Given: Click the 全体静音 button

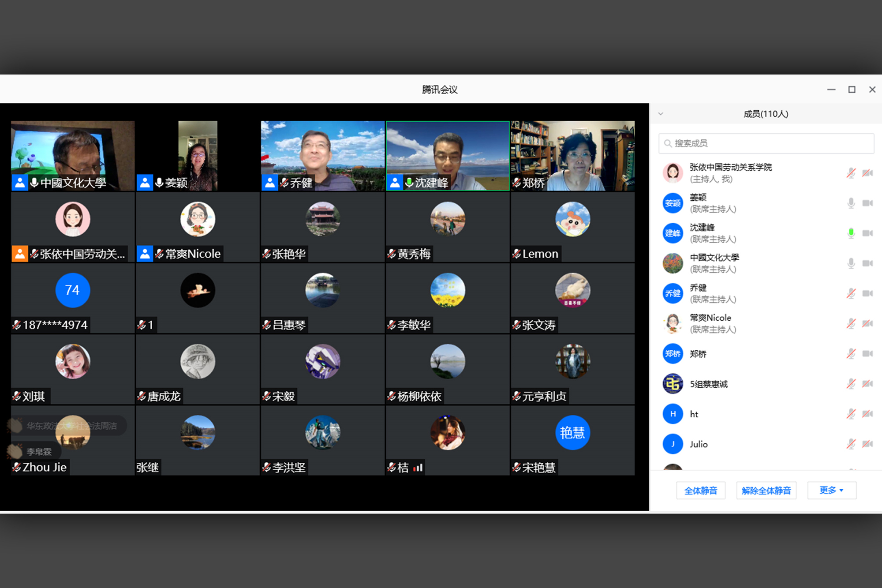Looking at the screenshot, I should (700, 490).
